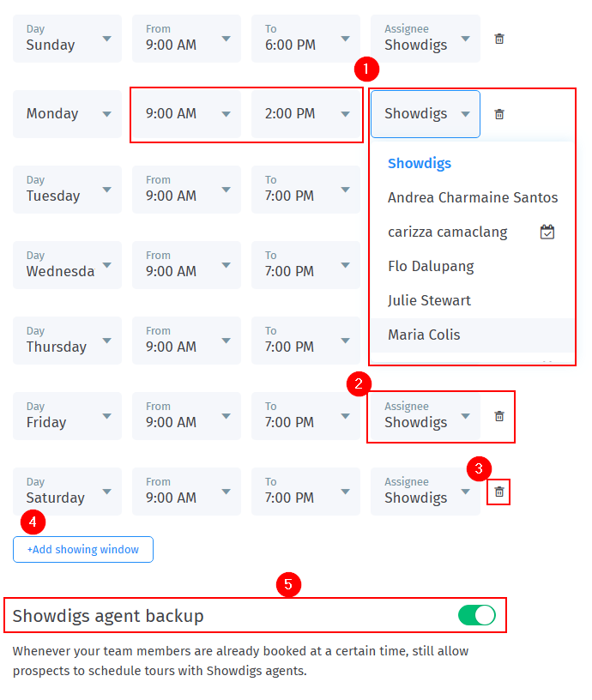
Task: Open the Wednesday day selector
Action: pos(67,265)
